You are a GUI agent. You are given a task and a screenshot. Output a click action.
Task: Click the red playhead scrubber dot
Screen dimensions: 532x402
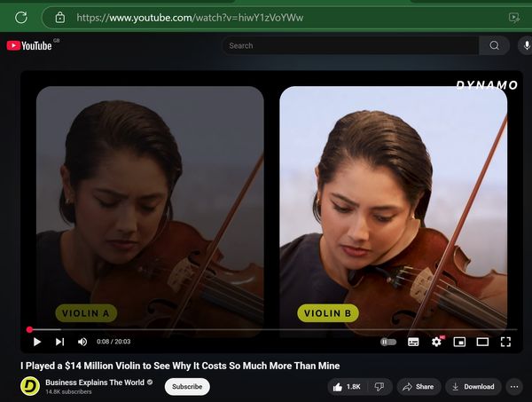(x=29, y=329)
